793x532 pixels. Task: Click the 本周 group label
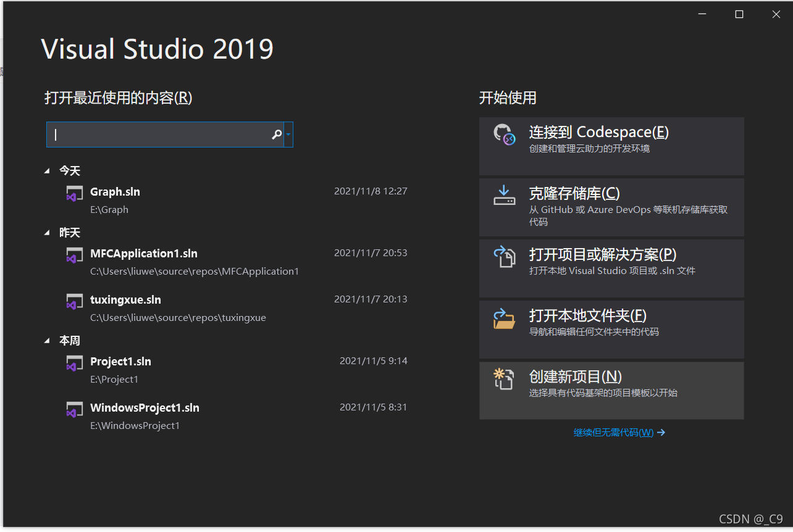click(x=70, y=341)
